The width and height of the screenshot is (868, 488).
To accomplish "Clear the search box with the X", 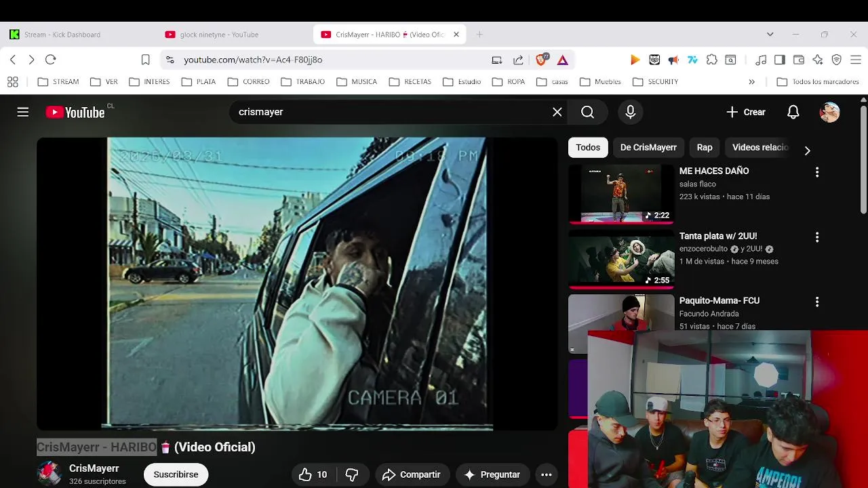I will [557, 112].
